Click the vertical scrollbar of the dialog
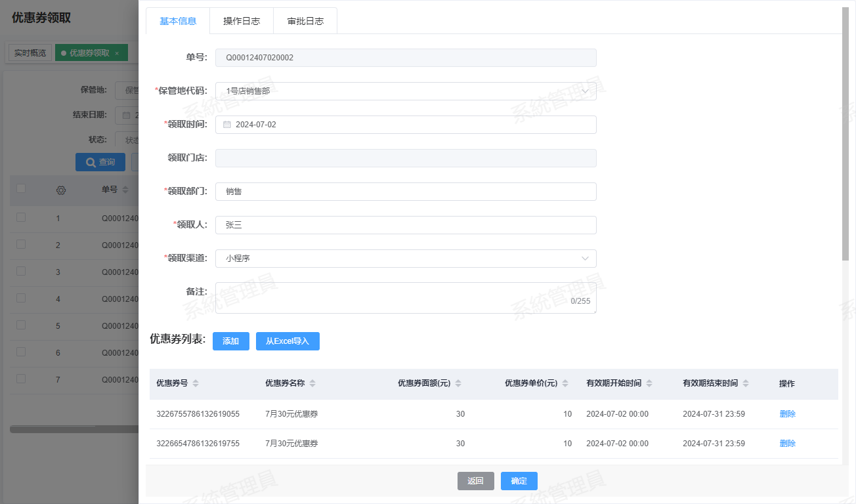Screen dimensions: 856x504 [845, 131]
